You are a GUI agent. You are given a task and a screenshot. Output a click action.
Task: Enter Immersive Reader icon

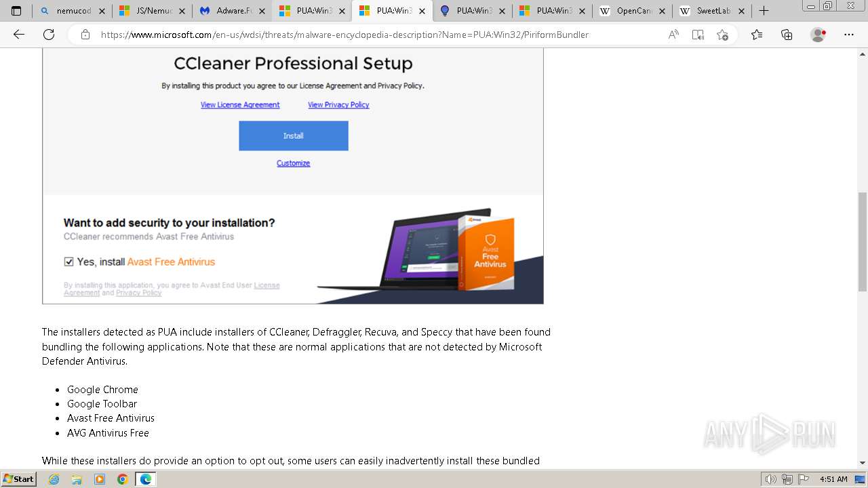(698, 35)
